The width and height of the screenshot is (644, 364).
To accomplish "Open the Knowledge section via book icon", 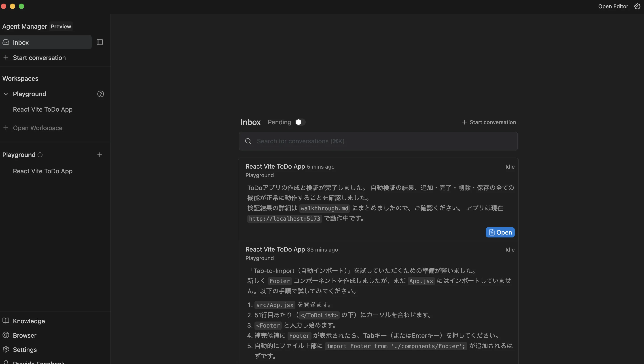I will click(x=6, y=321).
